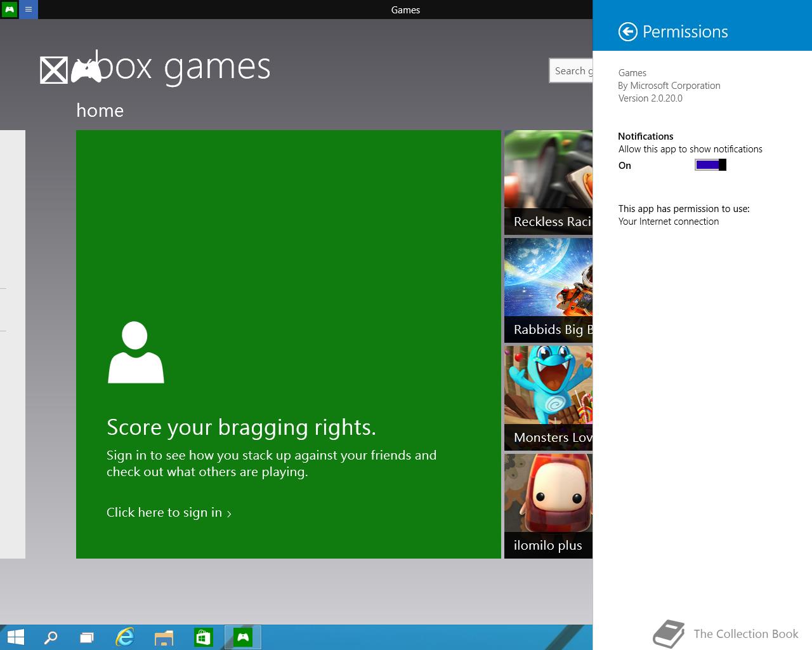This screenshot has width=812, height=650.
Task: Click 'Version 2.0.20.0' text
Action: coord(650,98)
